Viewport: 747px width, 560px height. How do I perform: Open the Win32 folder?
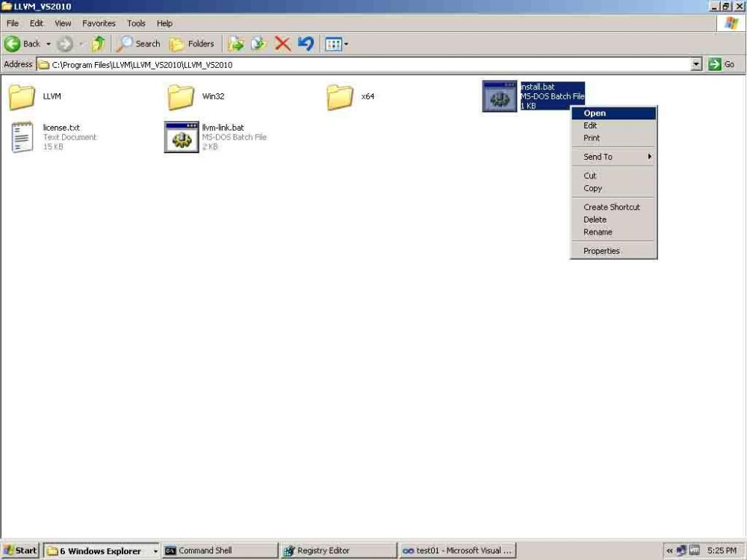point(180,96)
